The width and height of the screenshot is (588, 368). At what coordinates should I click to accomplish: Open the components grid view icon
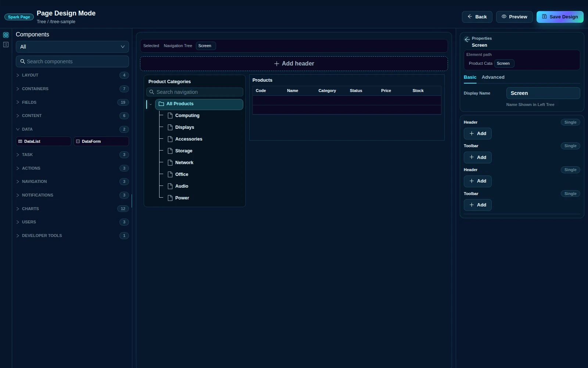[6, 35]
